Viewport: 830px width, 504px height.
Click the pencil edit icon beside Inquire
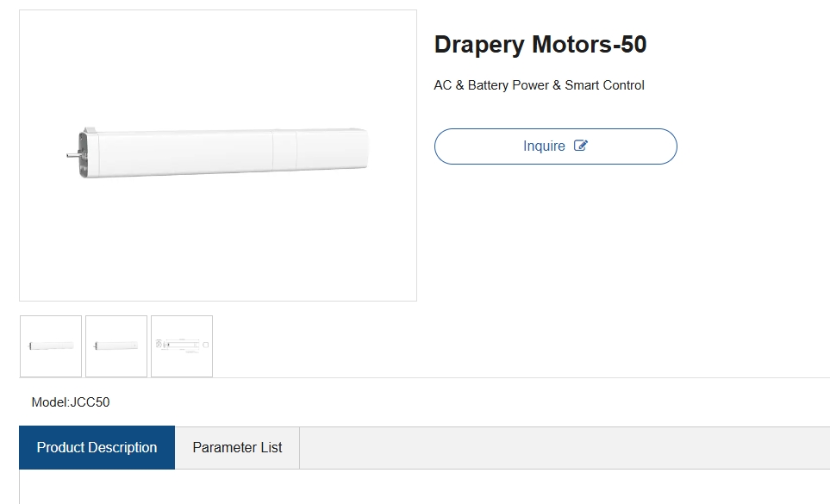click(x=581, y=146)
